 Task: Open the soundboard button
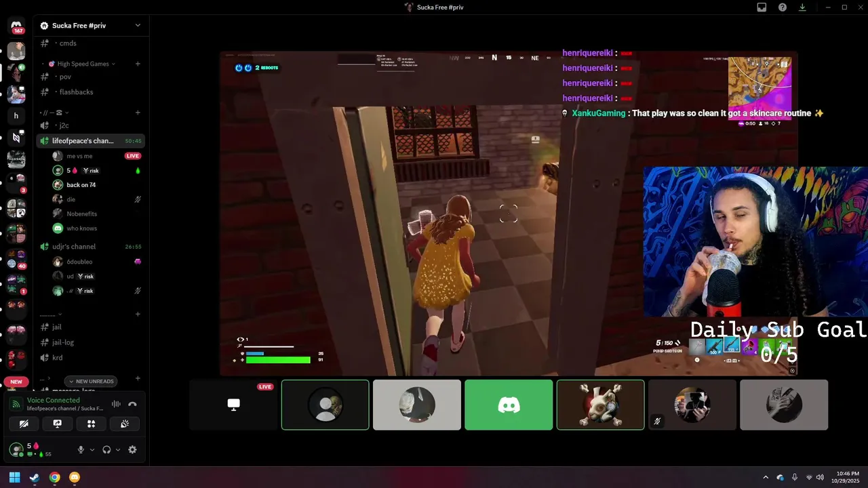(125, 424)
